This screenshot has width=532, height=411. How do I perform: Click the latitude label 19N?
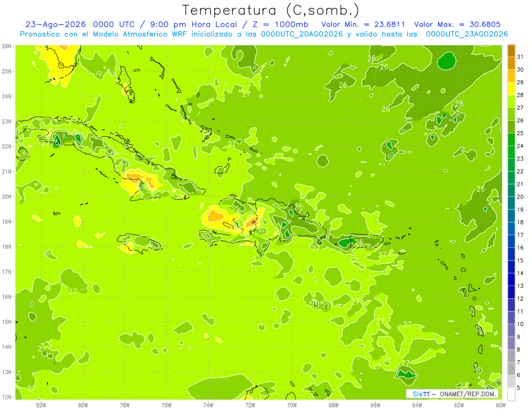point(7,222)
